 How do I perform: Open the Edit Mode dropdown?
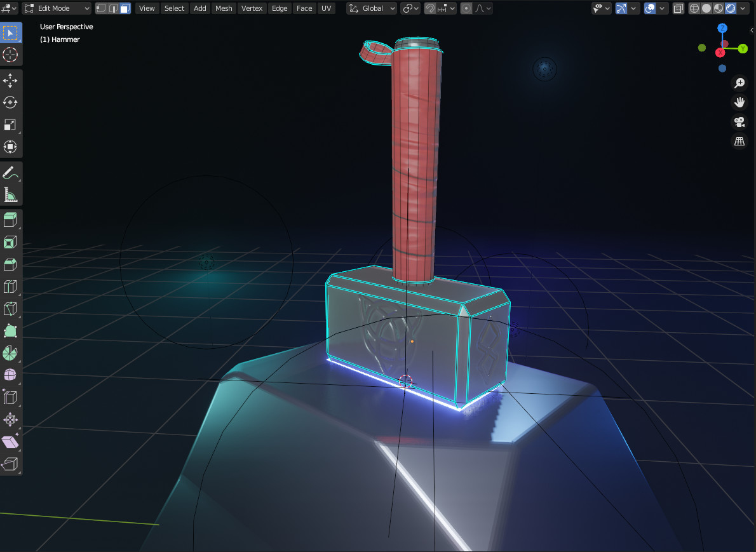56,8
